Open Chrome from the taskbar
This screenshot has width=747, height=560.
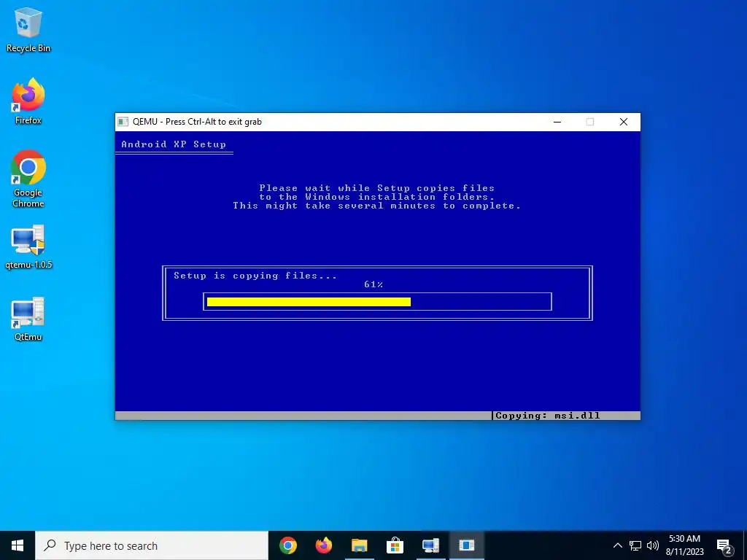point(287,545)
